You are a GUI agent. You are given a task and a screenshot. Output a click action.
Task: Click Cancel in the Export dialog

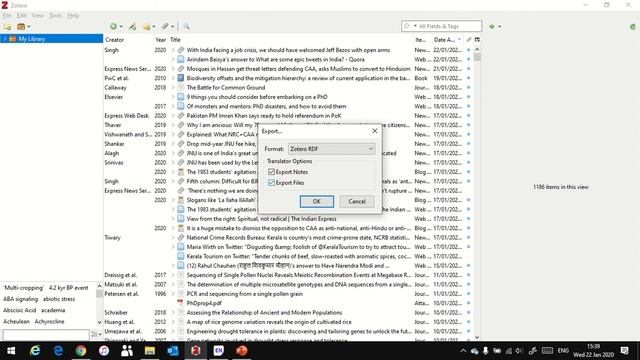click(357, 201)
